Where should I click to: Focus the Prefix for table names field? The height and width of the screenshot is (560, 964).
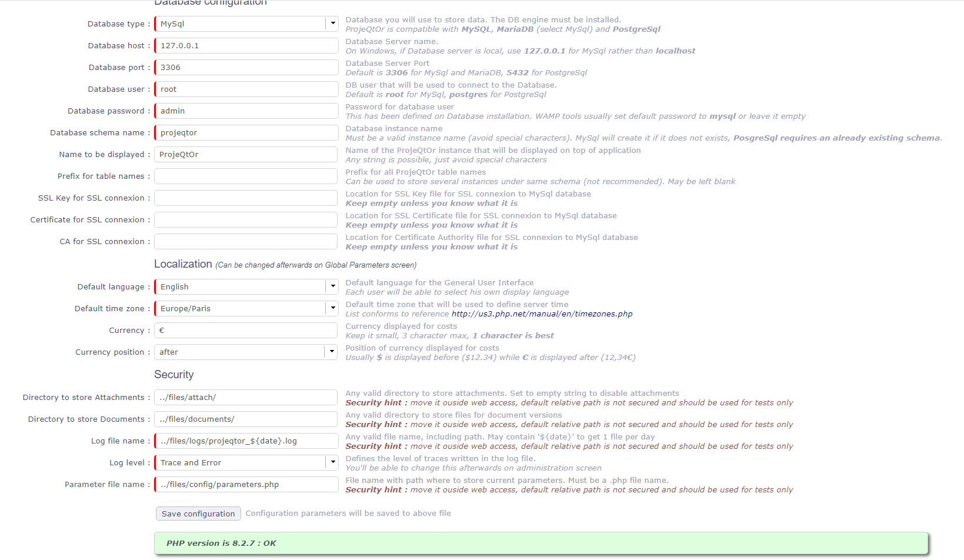pos(246,176)
